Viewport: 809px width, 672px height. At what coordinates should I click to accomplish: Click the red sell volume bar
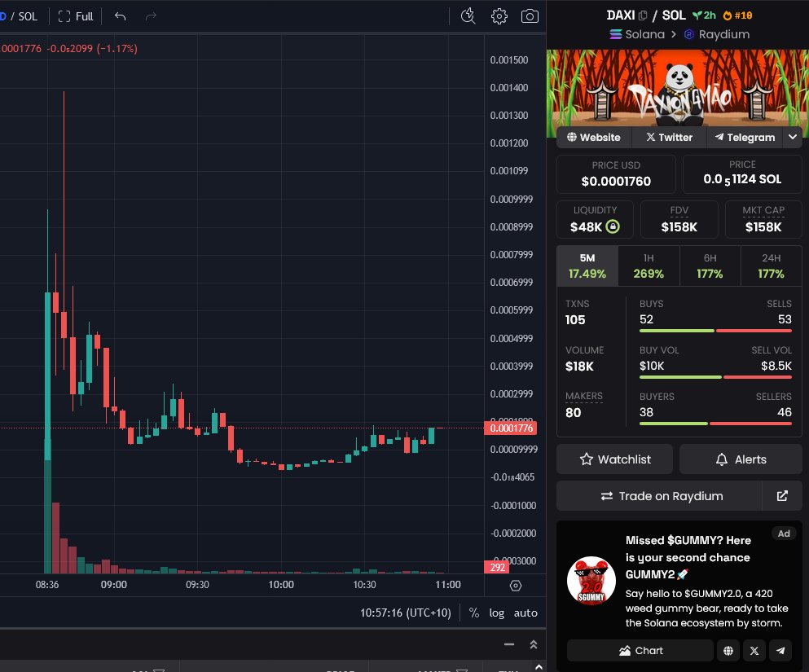click(758, 377)
